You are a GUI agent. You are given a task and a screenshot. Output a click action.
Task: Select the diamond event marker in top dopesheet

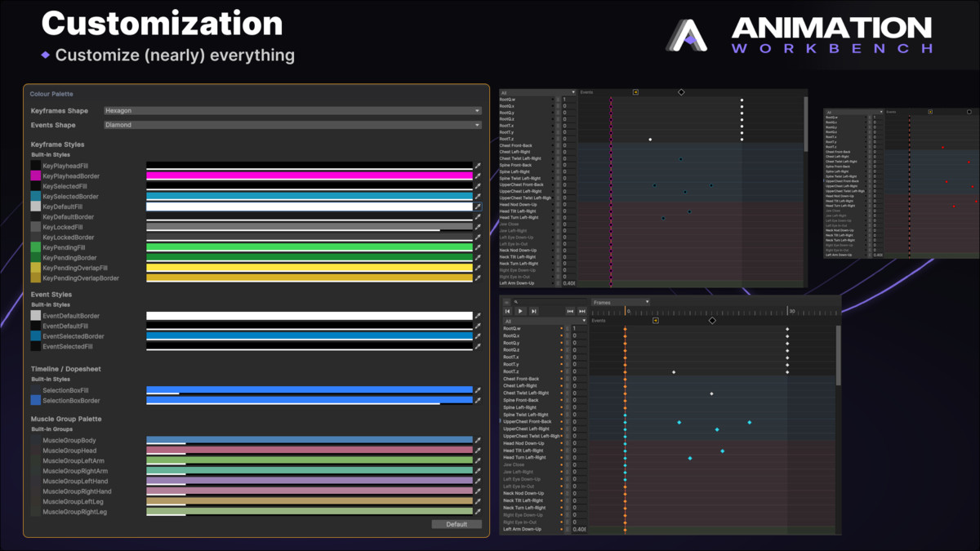click(x=681, y=92)
